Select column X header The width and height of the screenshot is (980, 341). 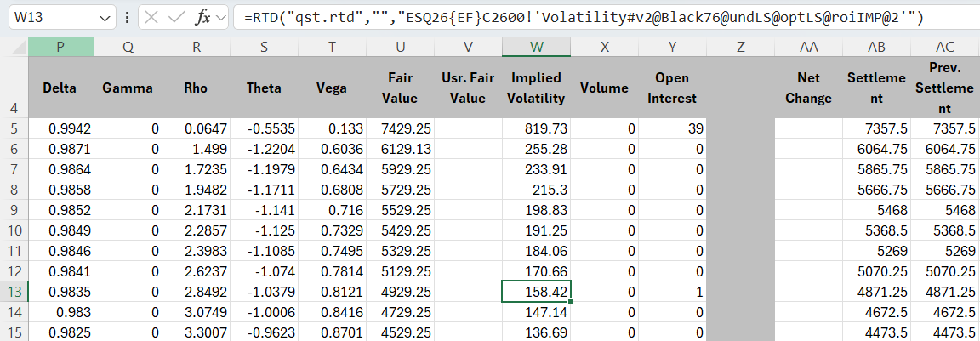[604, 47]
